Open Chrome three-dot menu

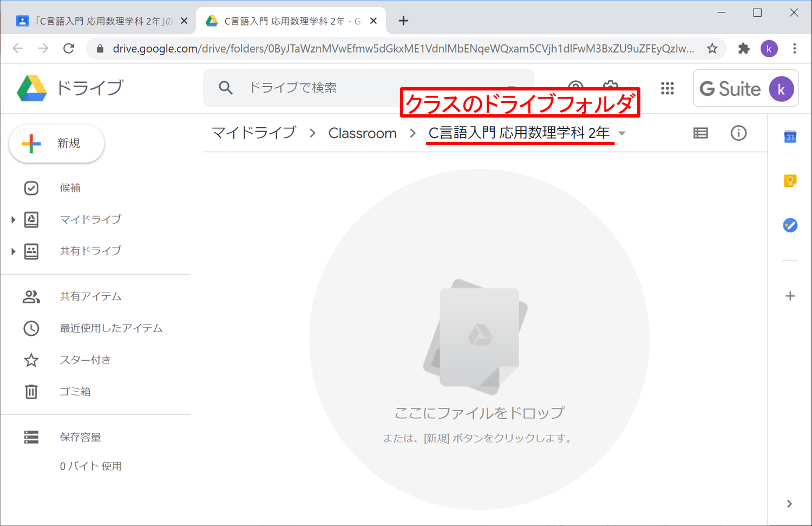click(795, 49)
